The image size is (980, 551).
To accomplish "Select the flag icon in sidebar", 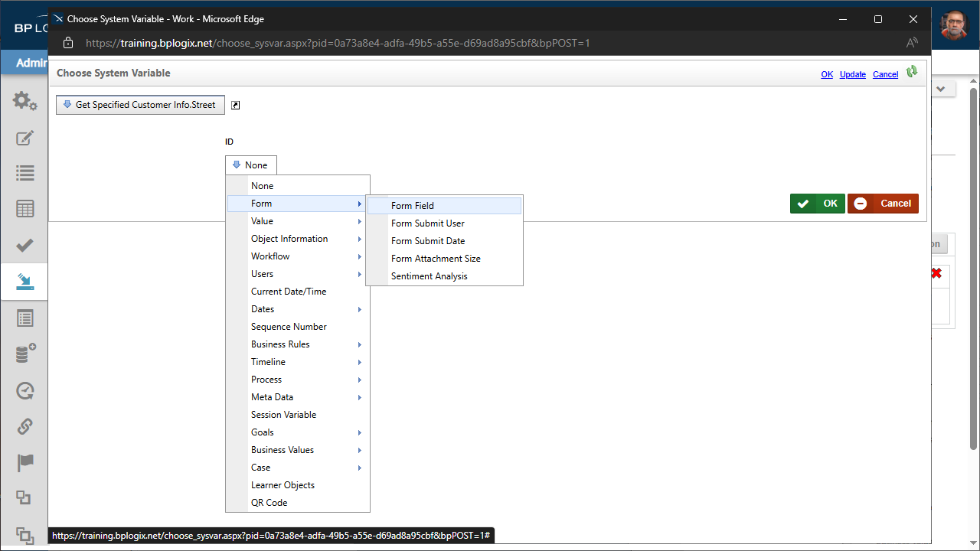I will [24, 462].
